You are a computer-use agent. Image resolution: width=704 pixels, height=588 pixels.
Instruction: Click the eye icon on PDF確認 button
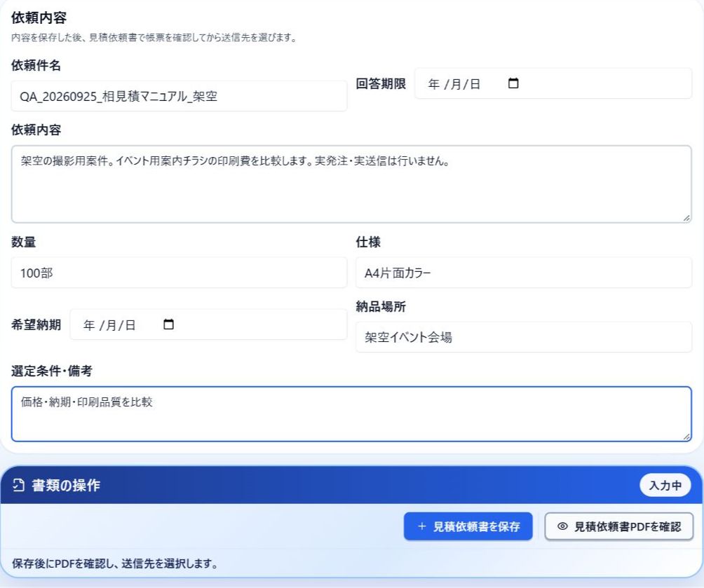point(562,526)
